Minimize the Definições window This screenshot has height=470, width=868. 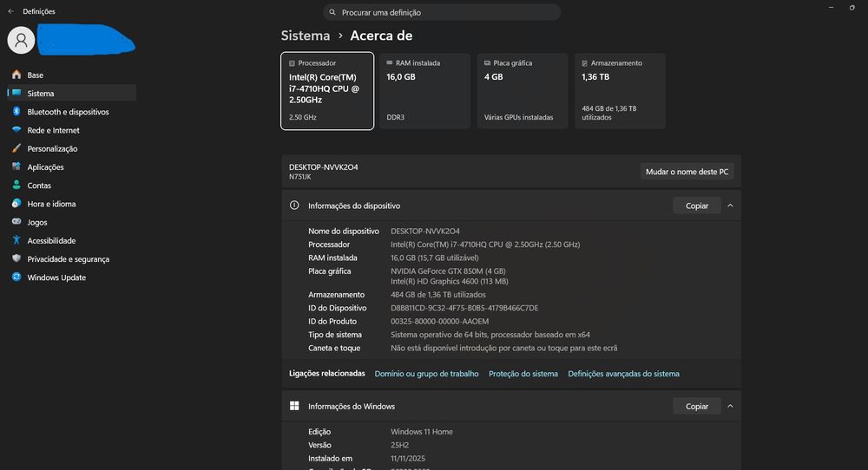(x=831, y=8)
